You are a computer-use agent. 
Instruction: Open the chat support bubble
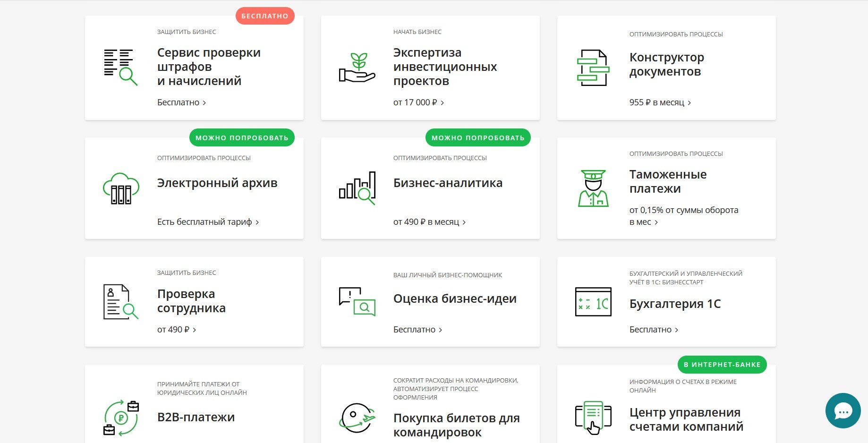click(843, 411)
